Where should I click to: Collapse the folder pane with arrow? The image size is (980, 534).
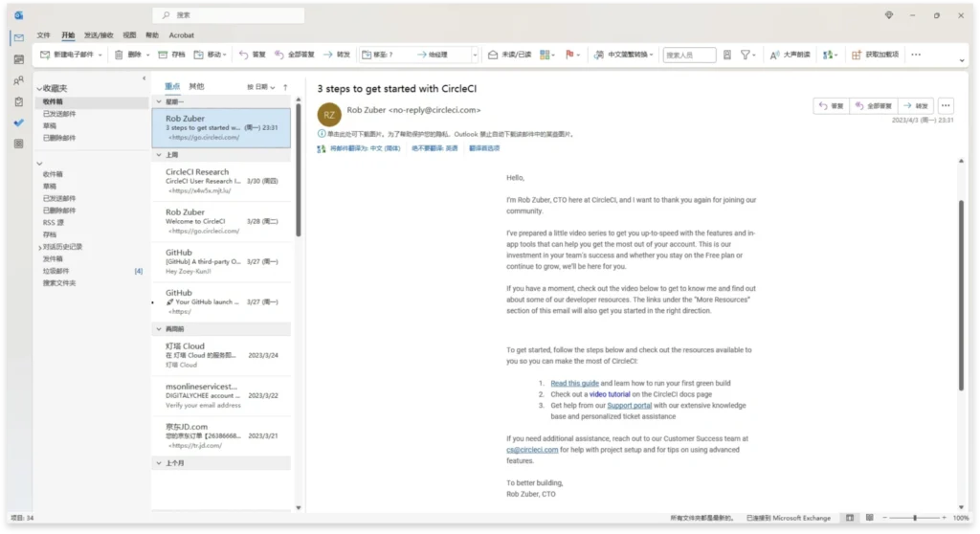click(x=144, y=78)
